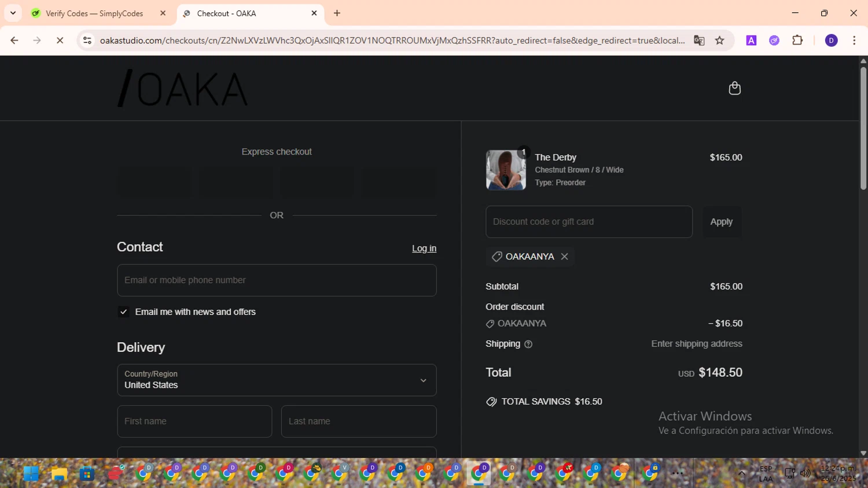Open the taskbar clock and date

pos(838,474)
